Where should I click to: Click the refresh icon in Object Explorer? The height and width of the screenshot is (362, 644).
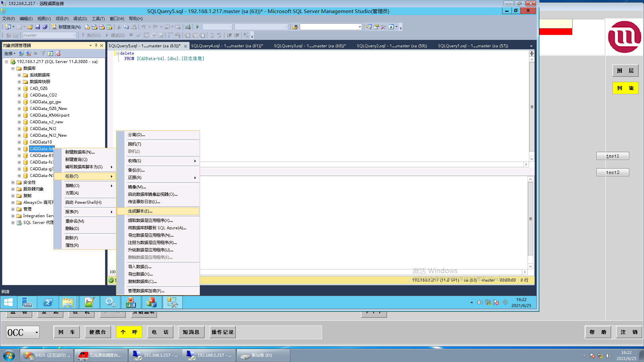[x=50, y=54]
